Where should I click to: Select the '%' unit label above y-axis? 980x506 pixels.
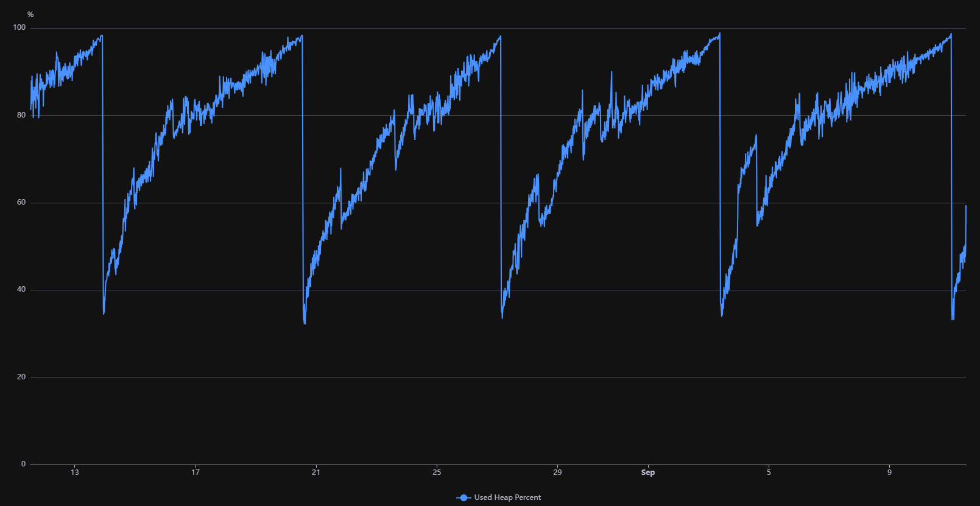coord(30,15)
